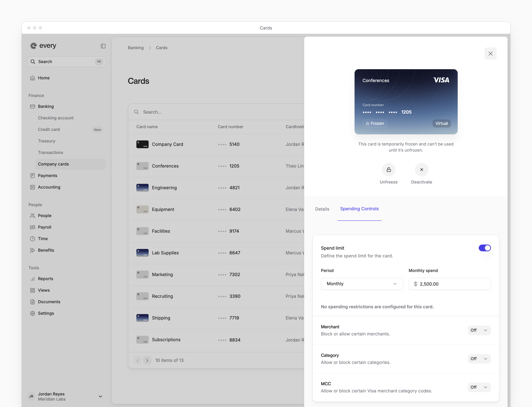
Task: Select the Spending Controls tab
Action: [359, 209]
